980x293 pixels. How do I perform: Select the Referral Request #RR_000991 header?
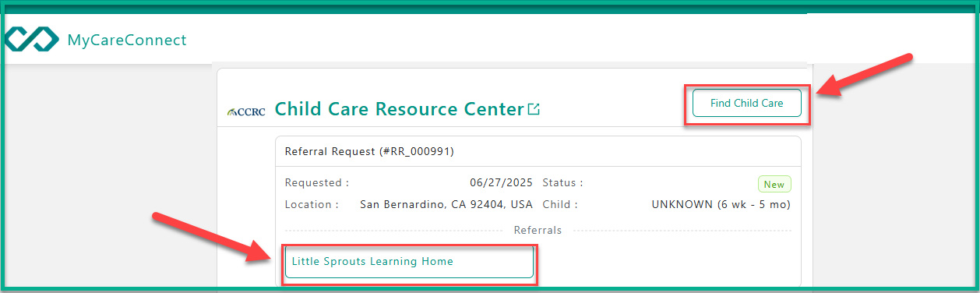tap(369, 151)
